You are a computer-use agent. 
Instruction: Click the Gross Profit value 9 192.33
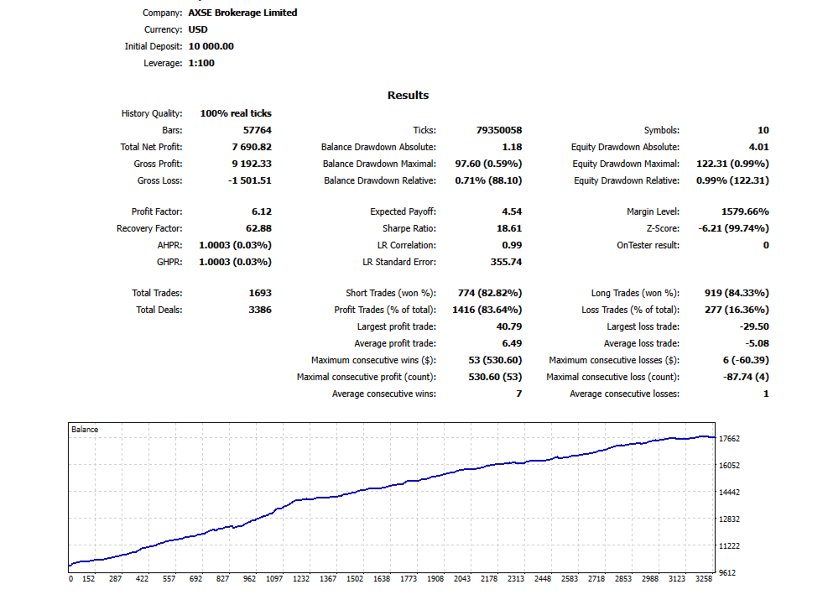251,164
